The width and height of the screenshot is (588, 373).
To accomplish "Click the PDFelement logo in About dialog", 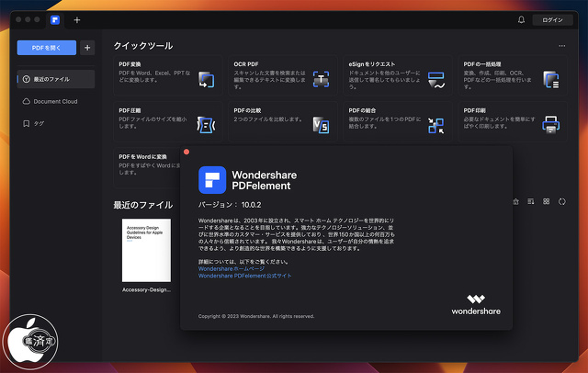I will pos(212,180).
